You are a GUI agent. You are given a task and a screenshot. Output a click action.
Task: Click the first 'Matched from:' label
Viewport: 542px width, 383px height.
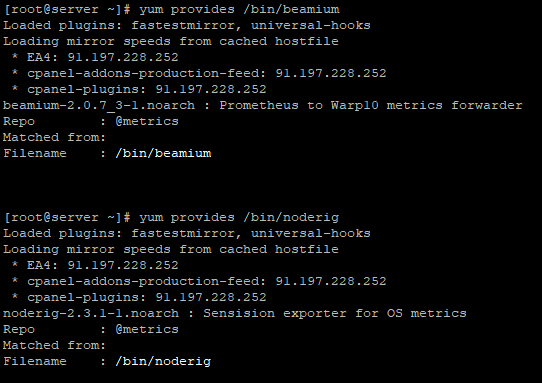pos(55,138)
